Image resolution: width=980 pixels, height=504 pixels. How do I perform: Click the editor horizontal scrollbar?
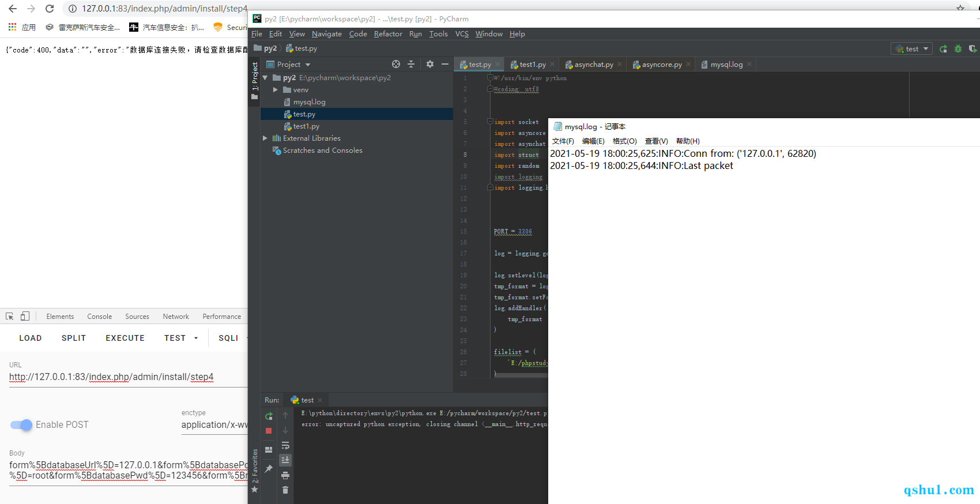[521, 375]
